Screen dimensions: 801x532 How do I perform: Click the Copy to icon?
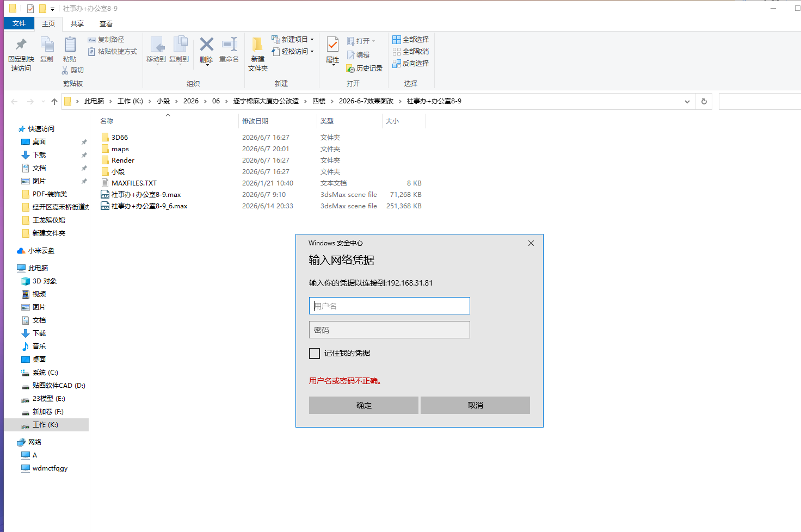pyautogui.click(x=180, y=45)
